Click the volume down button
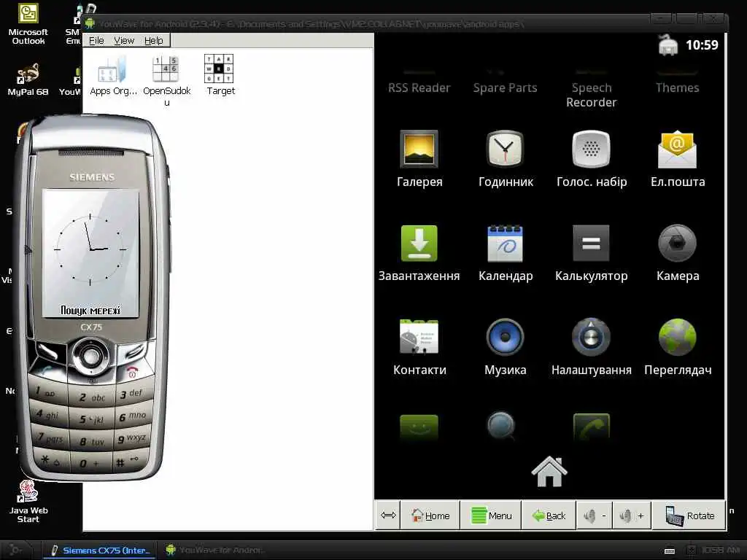 (595, 516)
